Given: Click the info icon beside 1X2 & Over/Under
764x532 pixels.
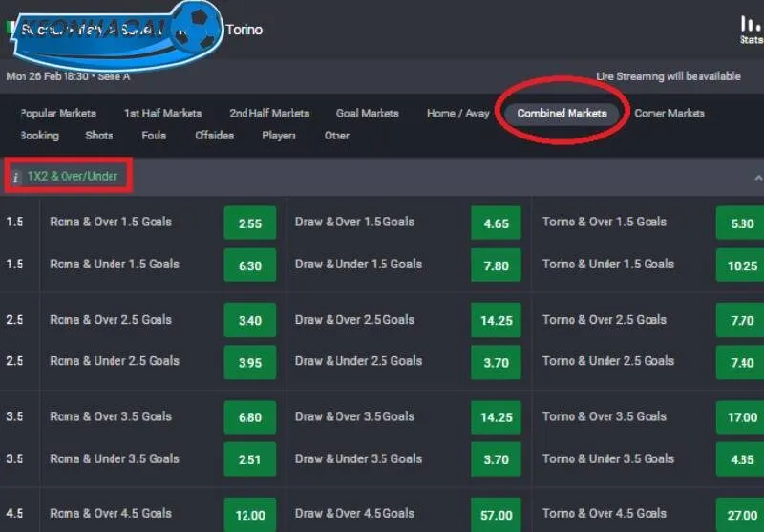Looking at the screenshot, I should point(16,177).
